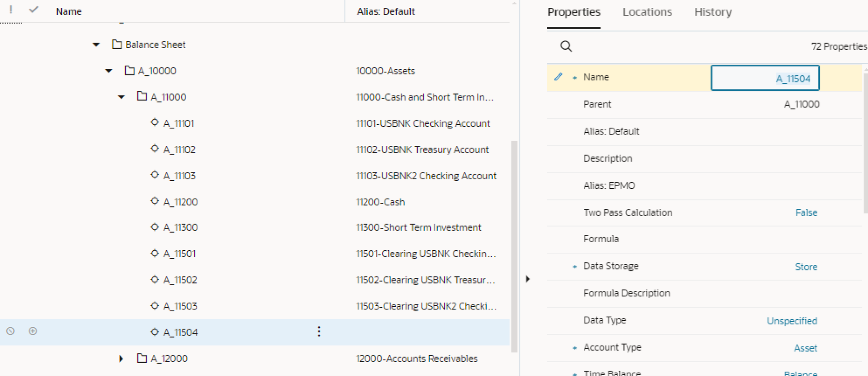
Task: Click the node icon next to A_11503
Action: 155,305
